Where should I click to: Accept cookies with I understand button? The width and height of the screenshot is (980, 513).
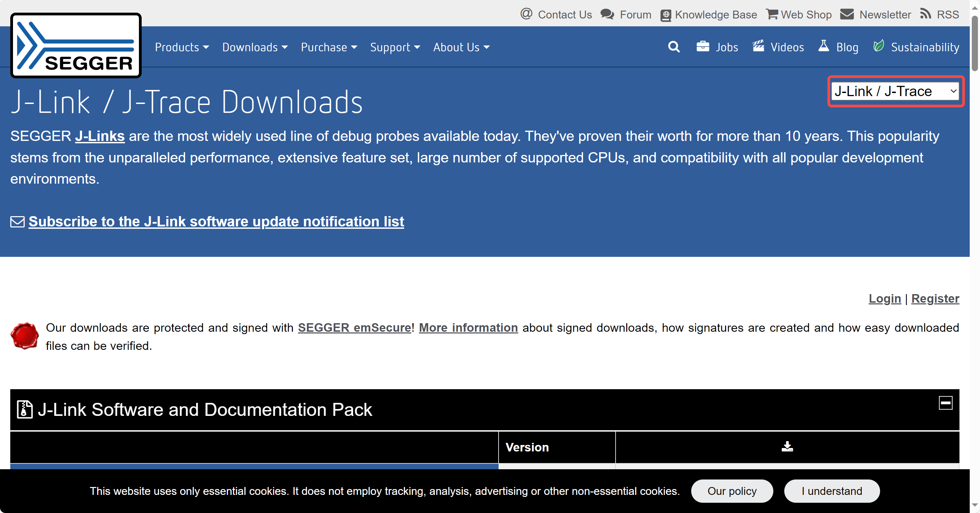click(831, 491)
